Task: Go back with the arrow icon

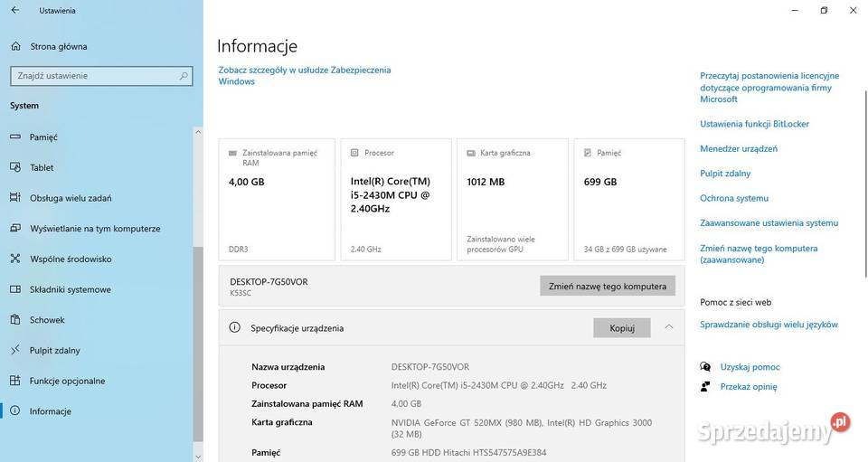Action: coord(15,10)
